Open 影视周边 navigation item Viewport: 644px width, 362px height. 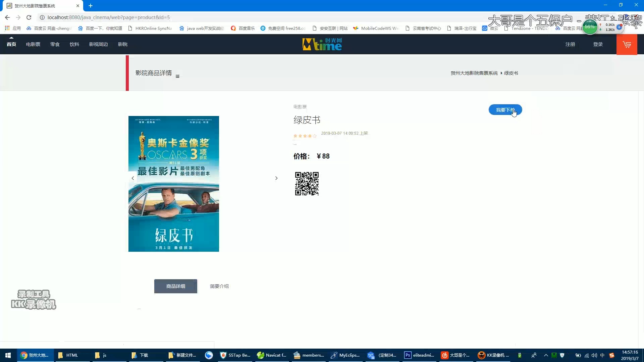99,44
